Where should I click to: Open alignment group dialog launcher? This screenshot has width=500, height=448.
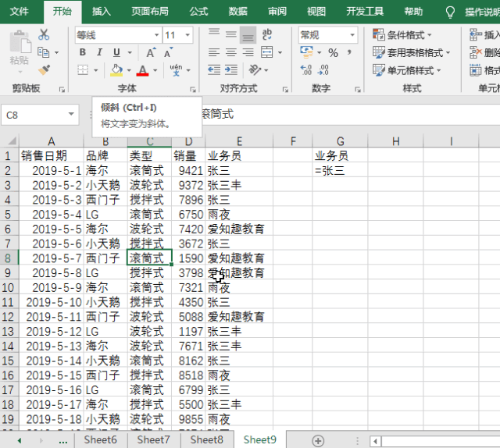[x=285, y=90]
